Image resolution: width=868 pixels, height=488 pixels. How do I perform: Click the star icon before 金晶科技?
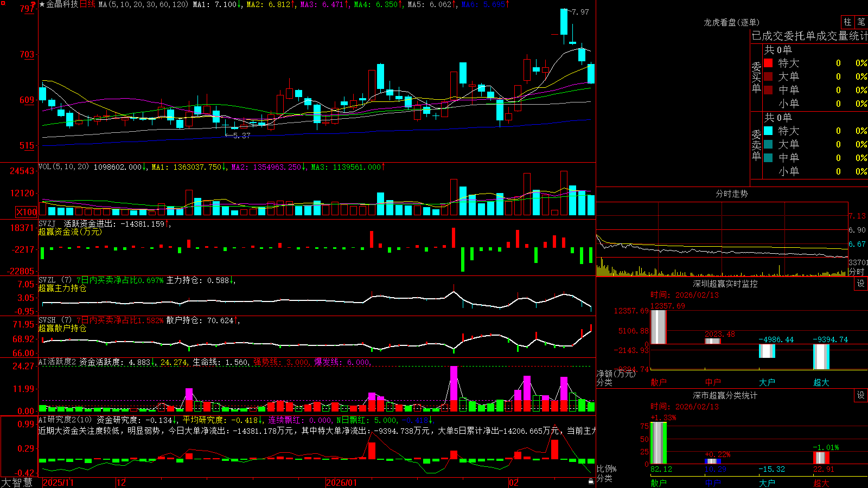(42, 4)
